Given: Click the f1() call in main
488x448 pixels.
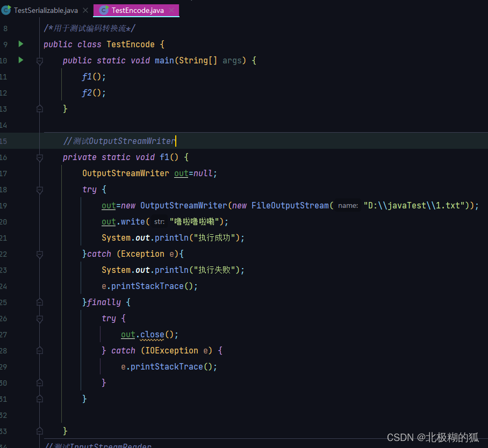Looking at the screenshot, I should click(94, 76).
